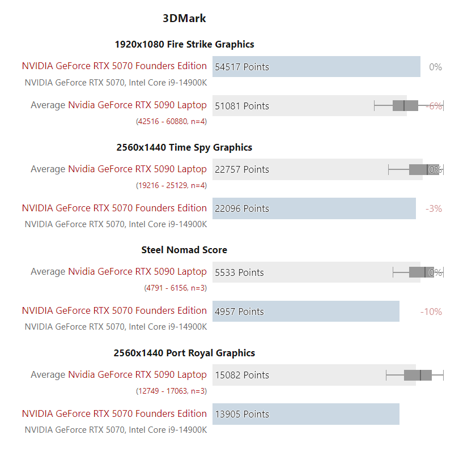The width and height of the screenshot is (476, 452).
Task: Click RTX 5090 Laptop link under Fire Strike
Action: click(x=137, y=105)
